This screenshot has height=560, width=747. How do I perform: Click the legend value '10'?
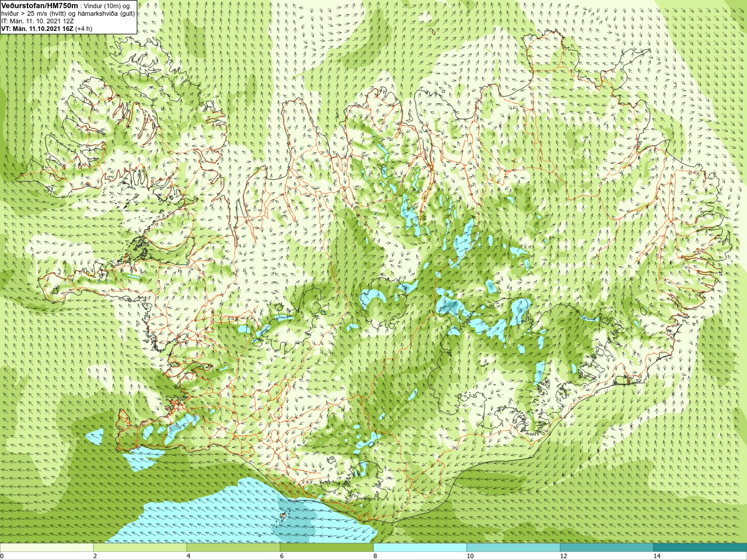pos(470,556)
